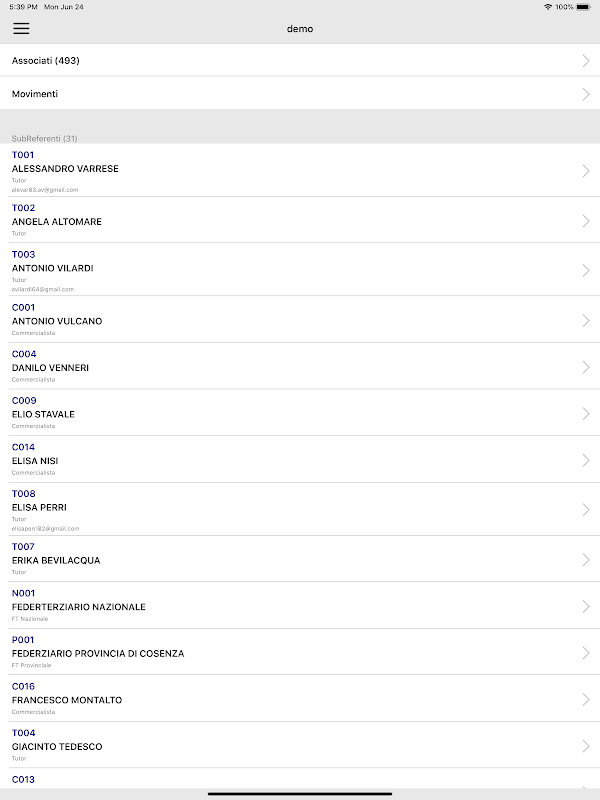The height and width of the screenshot is (800, 600).
Task: Open the hamburger menu
Action: [21, 28]
